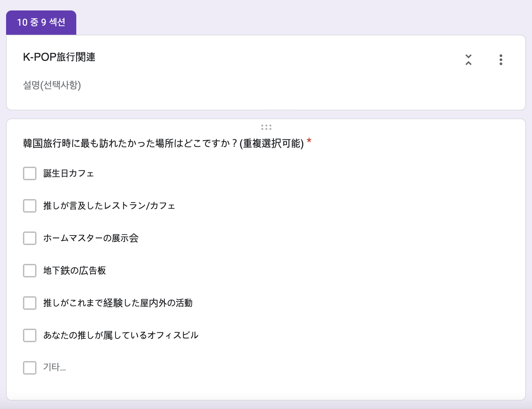The height and width of the screenshot is (409, 532).
Task: Check the 誕生日カフェ option
Action: pyautogui.click(x=30, y=173)
